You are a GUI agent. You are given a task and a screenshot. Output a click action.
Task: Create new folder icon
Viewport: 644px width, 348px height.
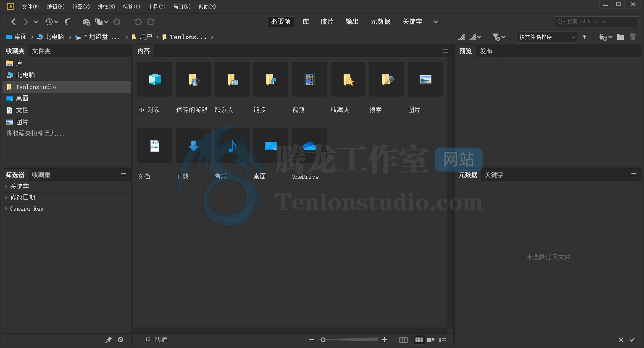[x=620, y=37]
